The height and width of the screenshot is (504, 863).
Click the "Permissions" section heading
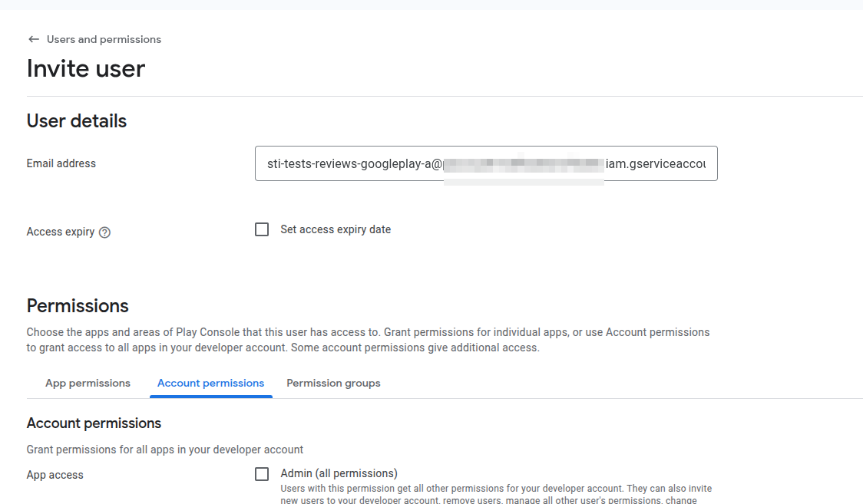point(78,306)
